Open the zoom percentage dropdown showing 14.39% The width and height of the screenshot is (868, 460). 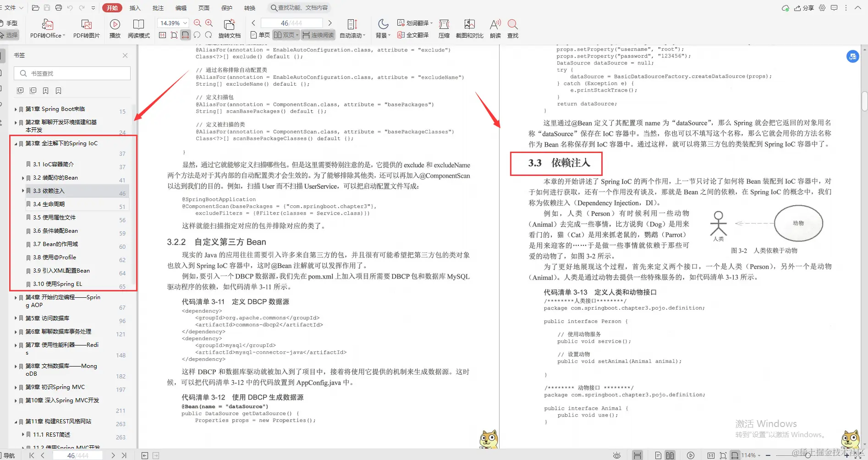(185, 22)
